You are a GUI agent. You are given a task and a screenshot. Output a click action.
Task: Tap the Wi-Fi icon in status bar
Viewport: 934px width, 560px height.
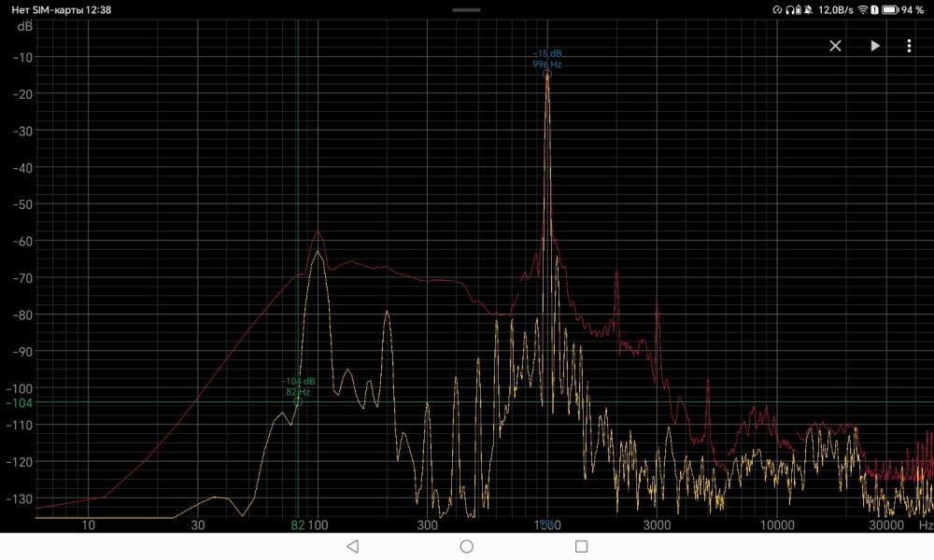pos(862,9)
